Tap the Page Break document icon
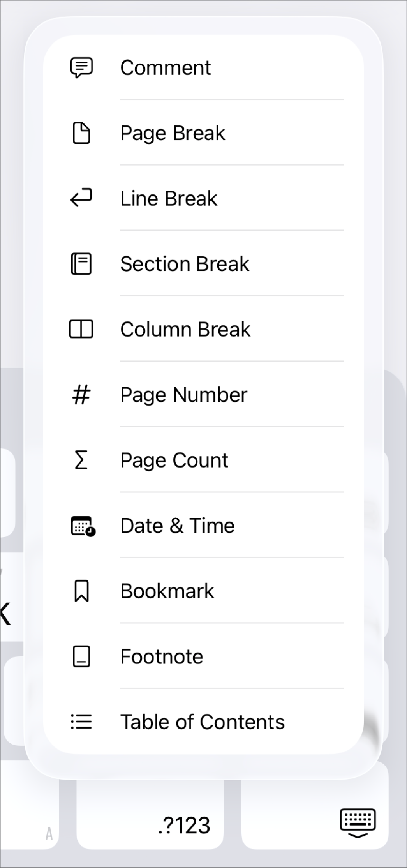This screenshot has height=868, width=407. 81,133
